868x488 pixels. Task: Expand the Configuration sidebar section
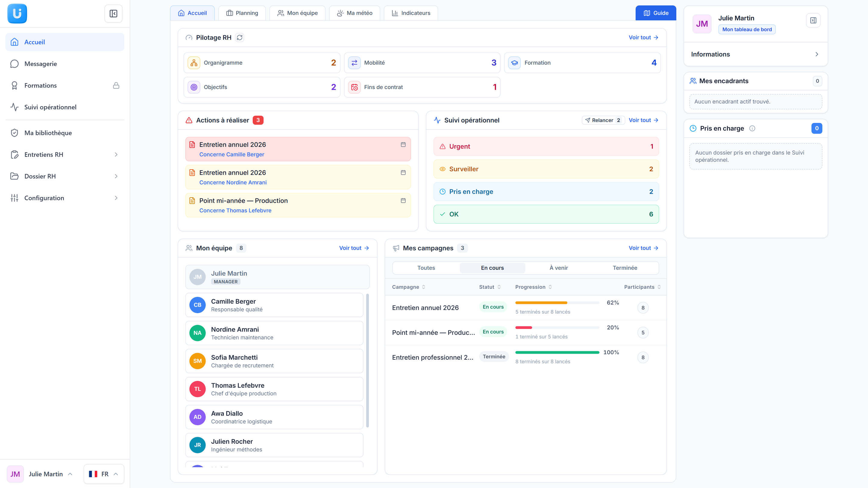click(x=65, y=198)
